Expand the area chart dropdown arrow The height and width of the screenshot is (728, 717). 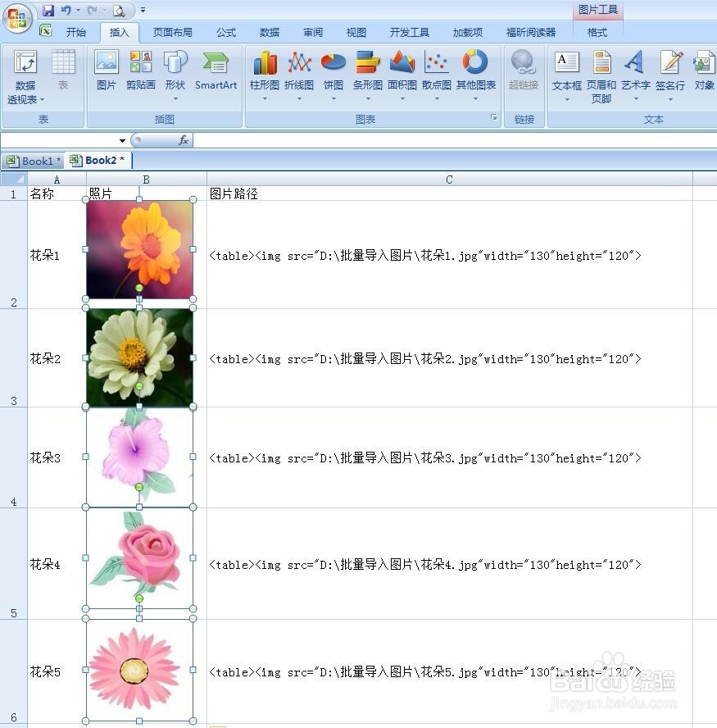coord(402,99)
